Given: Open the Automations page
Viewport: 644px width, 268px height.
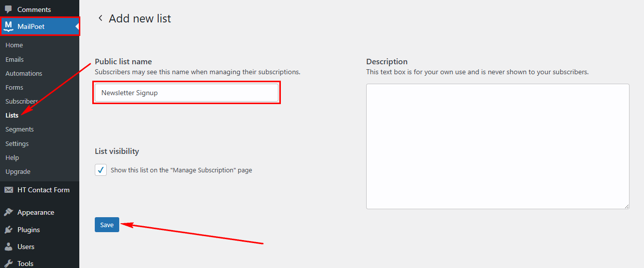Looking at the screenshot, I should coord(23,73).
